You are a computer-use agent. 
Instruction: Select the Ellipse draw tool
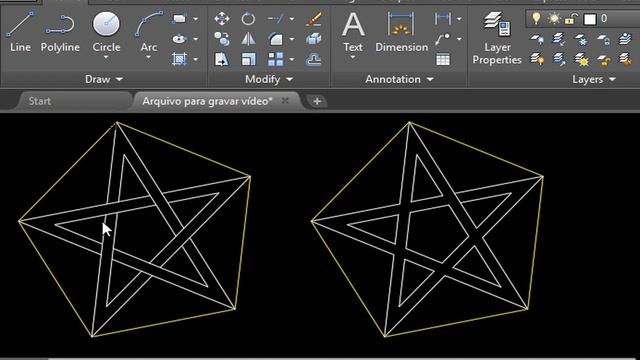pos(179,39)
